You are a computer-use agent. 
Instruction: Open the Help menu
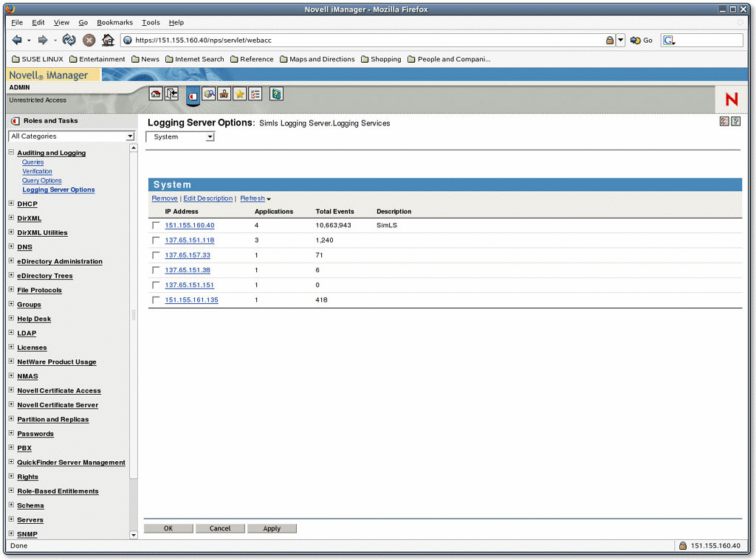click(x=176, y=23)
